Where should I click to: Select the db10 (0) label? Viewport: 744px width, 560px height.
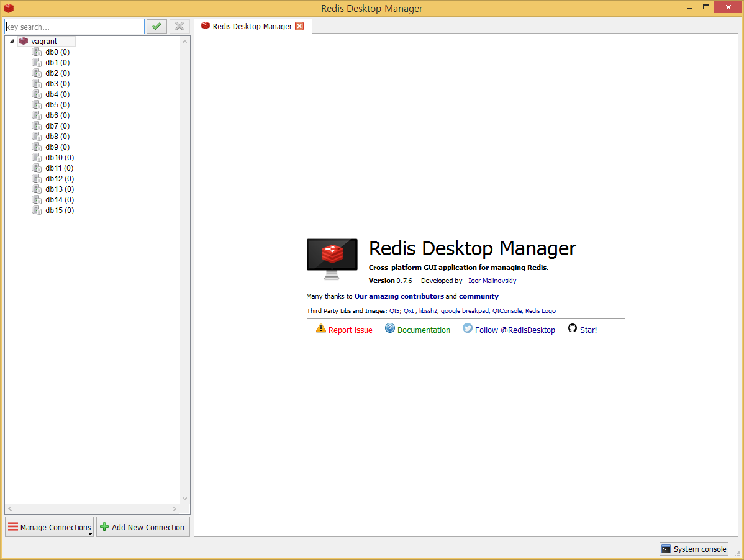pos(60,158)
